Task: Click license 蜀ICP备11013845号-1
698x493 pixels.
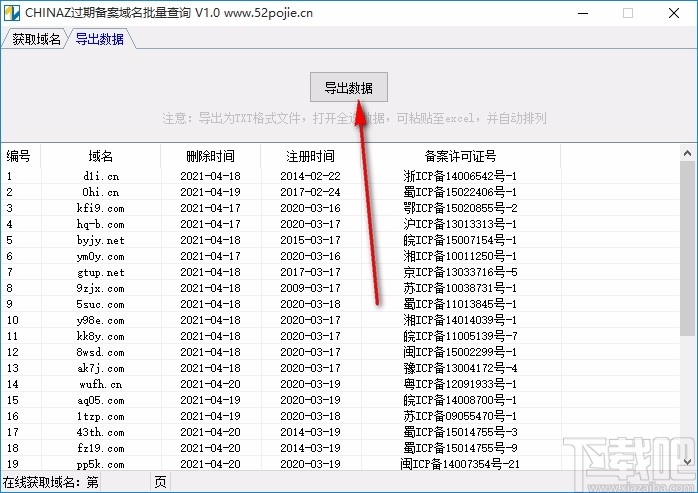Action: pyautogui.click(x=460, y=305)
